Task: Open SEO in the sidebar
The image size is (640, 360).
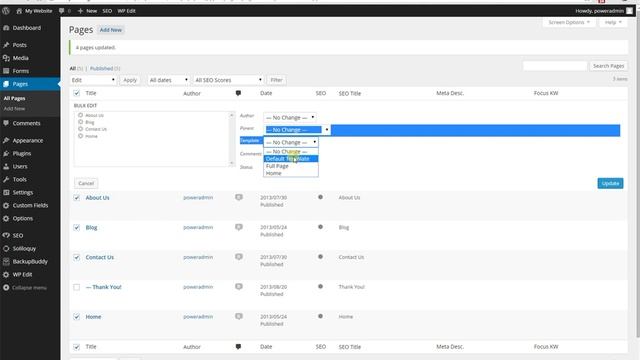Action: (x=18, y=236)
